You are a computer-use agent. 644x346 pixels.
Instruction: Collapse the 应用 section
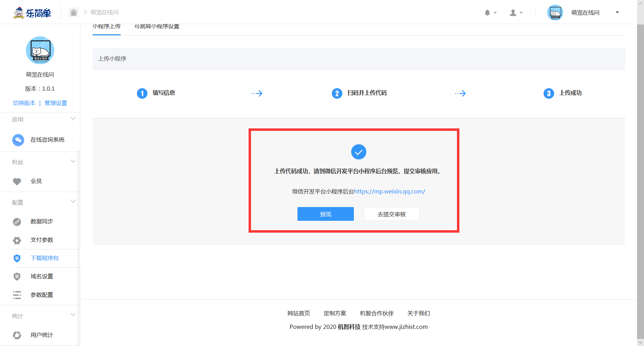[73, 118]
